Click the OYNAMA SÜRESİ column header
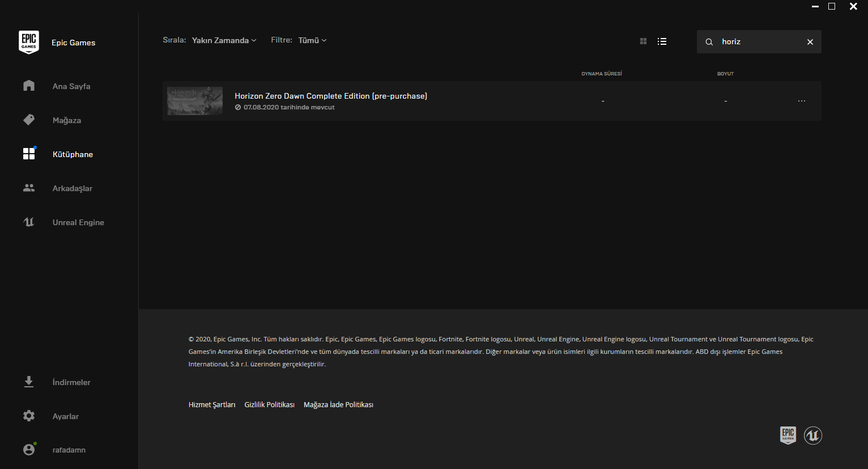Image resolution: width=868 pixels, height=469 pixels. coord(602,74)
